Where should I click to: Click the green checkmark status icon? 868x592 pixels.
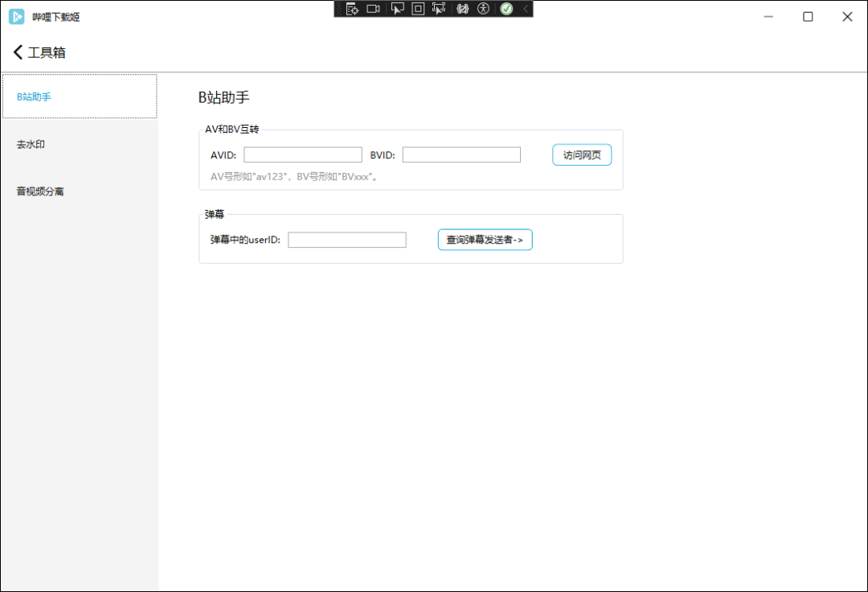(x=506, y=9)
